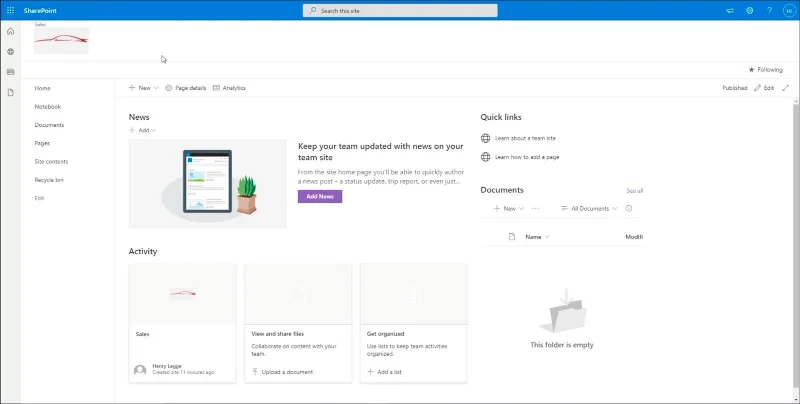Screen dimensions: 800x404
Task: Open the HL account avatar
Action: [789, 11]
